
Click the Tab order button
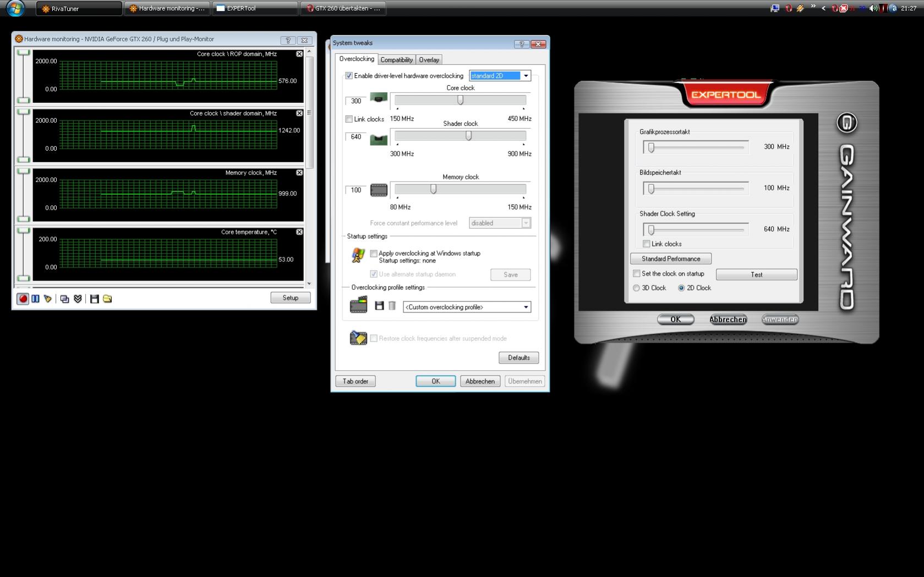356,381
